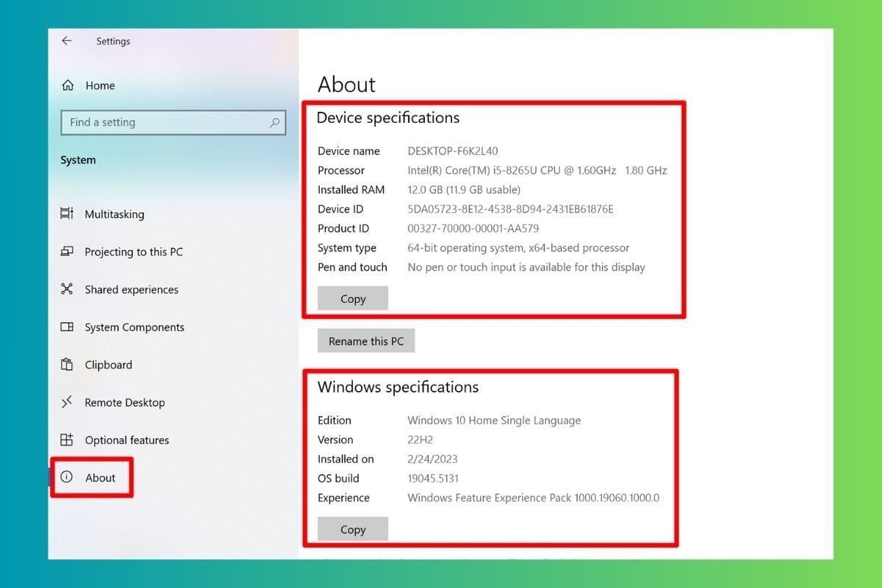Image resolution: width=882 pixels, height=588 pixels.
Task: Open System Components via its sidebar icon
Action: [67, 327]
